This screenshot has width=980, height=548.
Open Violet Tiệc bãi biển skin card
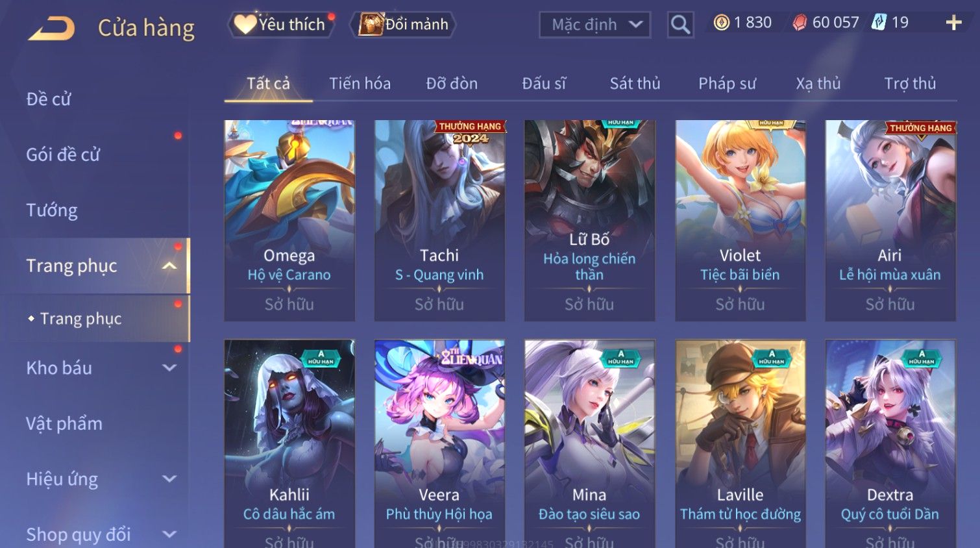[740, 220]
